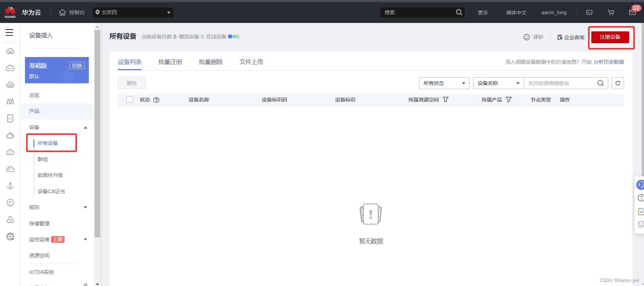Image resolution: width=644 pixels, height=286 pixels.
Task: Open the hamburger menu in left sidebar
Action: pos(9,32)
